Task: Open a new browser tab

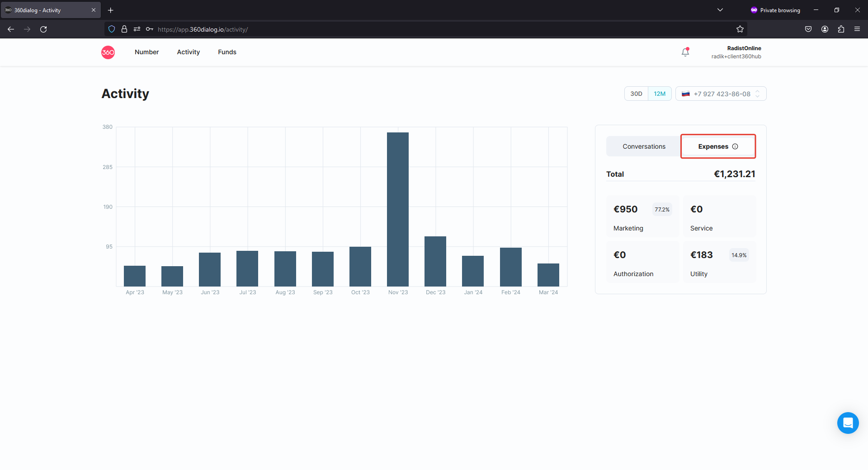Action: point(110,10)
